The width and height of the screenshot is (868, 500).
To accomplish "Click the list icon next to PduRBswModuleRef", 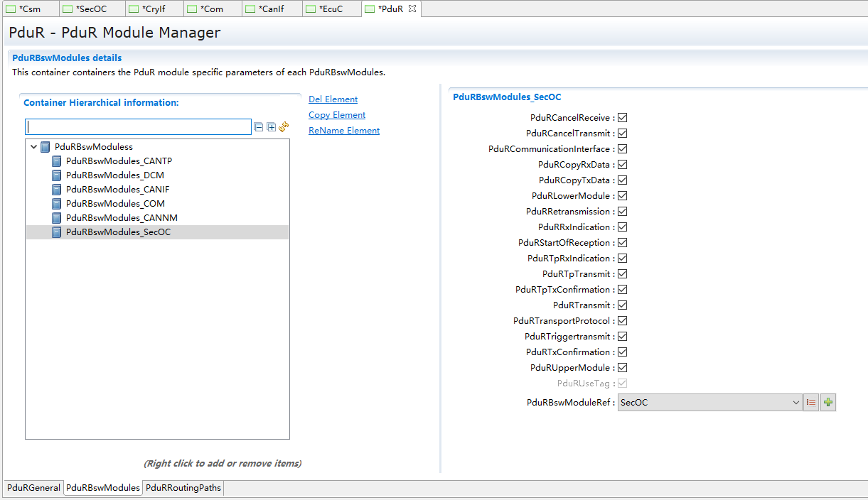I will (811, 403).
